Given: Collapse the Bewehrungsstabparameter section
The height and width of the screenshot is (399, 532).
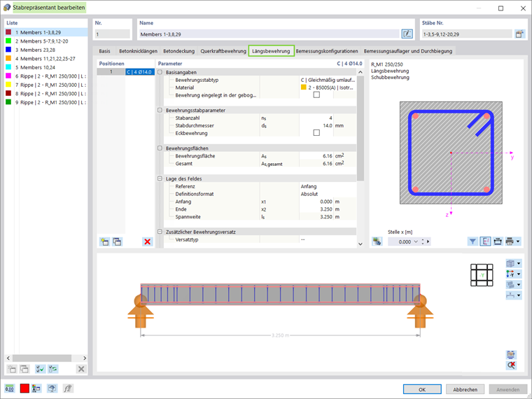Looking at the screenshot, I should [160, 111].
